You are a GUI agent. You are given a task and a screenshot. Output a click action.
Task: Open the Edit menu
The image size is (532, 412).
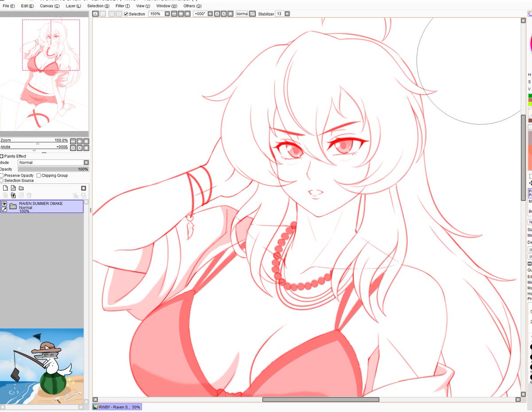click(27, 6)
